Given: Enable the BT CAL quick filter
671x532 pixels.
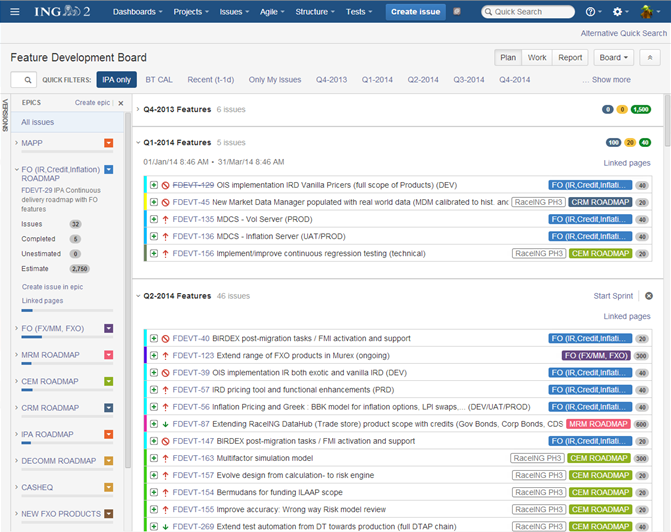Looking at the screenshot, I should (159, 80).
